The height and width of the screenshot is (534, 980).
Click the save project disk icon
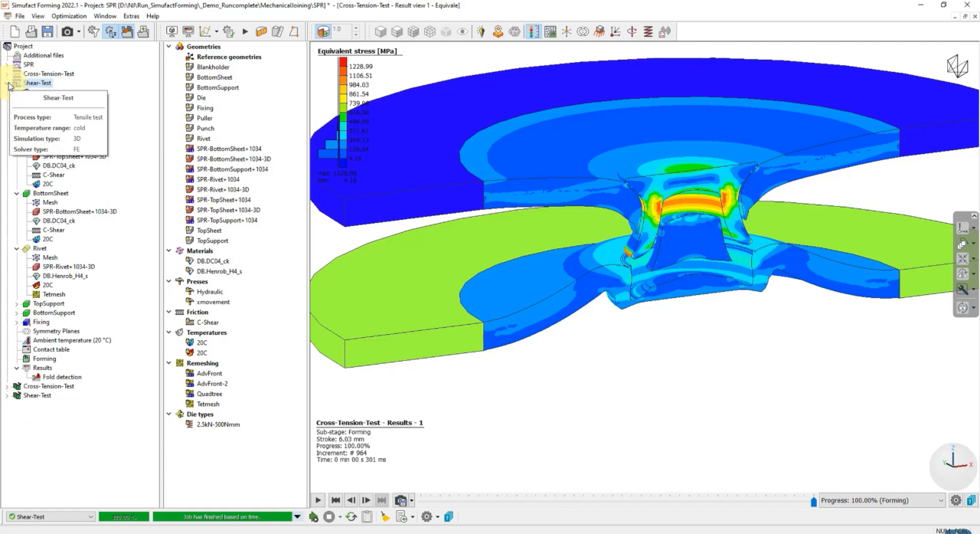pyautogui.click(x=47, y=31)
